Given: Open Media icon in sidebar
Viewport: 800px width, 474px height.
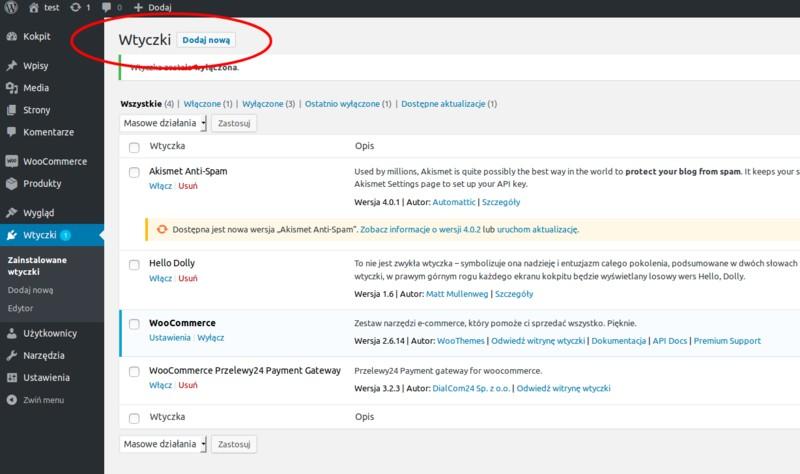Looking at the screenshot, I should tap(12, 88).
